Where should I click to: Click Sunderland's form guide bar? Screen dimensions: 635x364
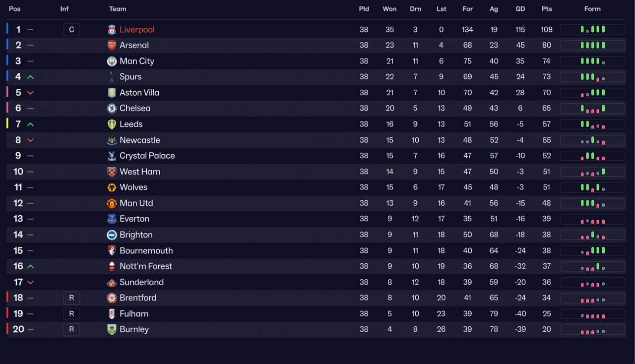[592, 282]
